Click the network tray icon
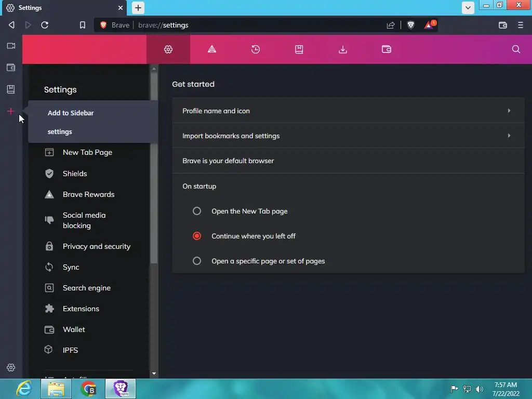The image size is (532, 399). [467, 389]
